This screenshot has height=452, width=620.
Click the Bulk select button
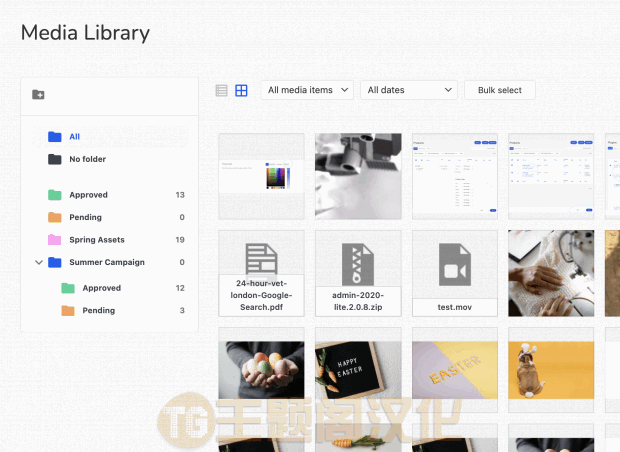(500, 90)
